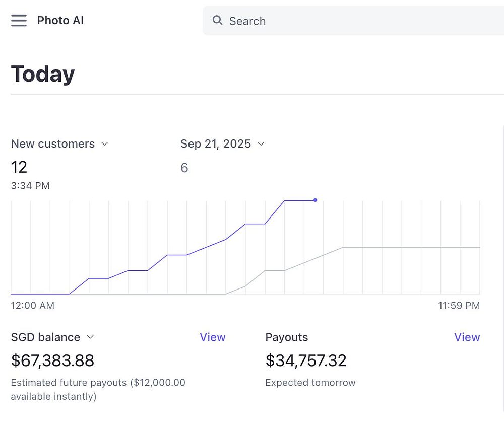This screenshot has width=504, height=433.
Task: Click the gray previous-period line on the chart
Action: coord(403,247)
